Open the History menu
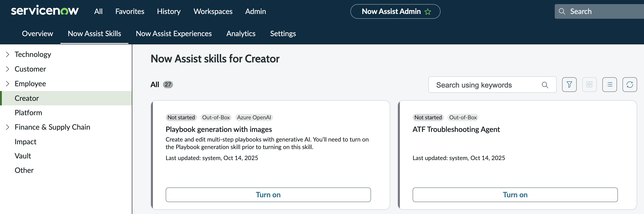Screen dimensions: 644x214 tap(169, 11)
